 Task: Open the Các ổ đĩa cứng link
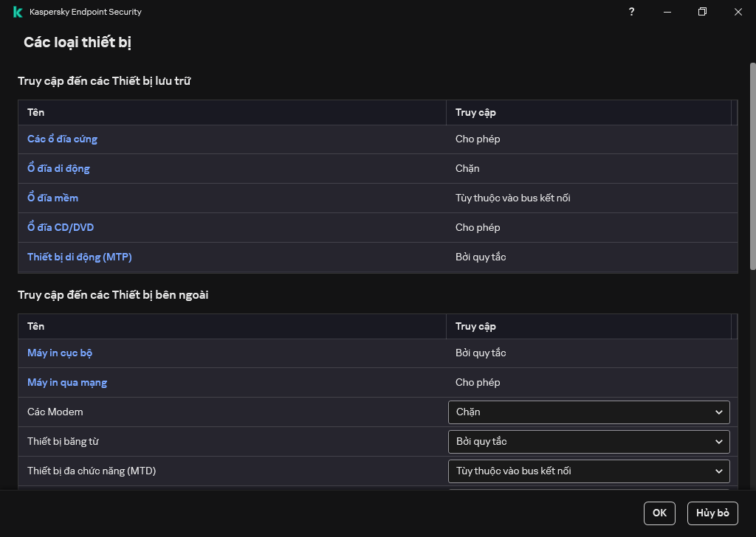pos(62,139)
